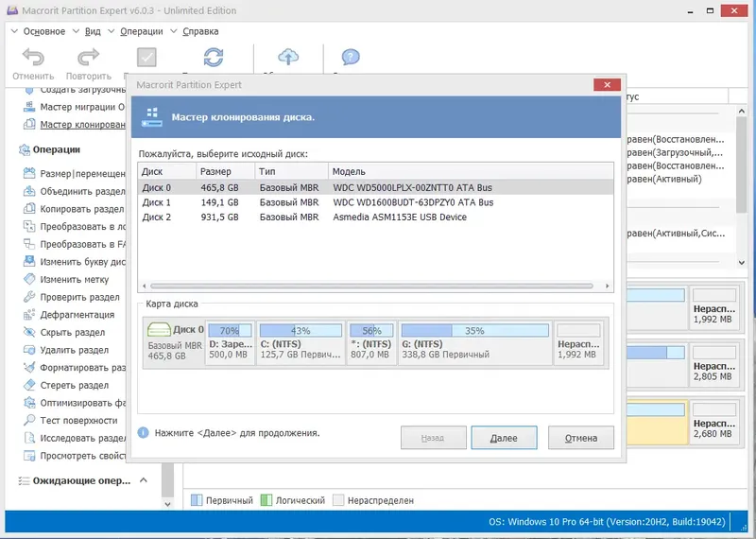
Task: Click the Проверить раздел wrench icon
Action: tap(29, 297)
